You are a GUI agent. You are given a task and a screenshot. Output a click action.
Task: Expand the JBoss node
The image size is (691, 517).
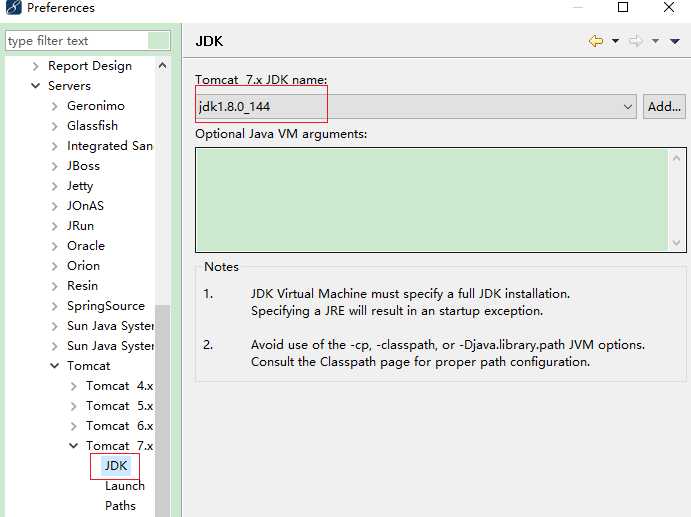click(x=55, y=166)
